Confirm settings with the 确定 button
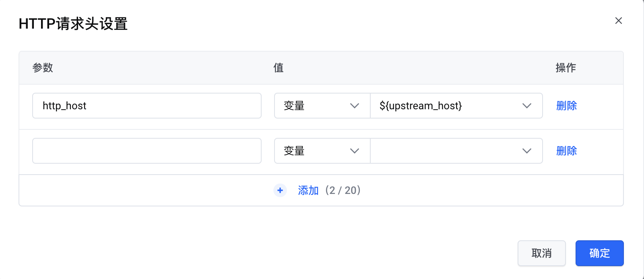The width and height of the screenshot is (644, 279). [x=599, y=253]
